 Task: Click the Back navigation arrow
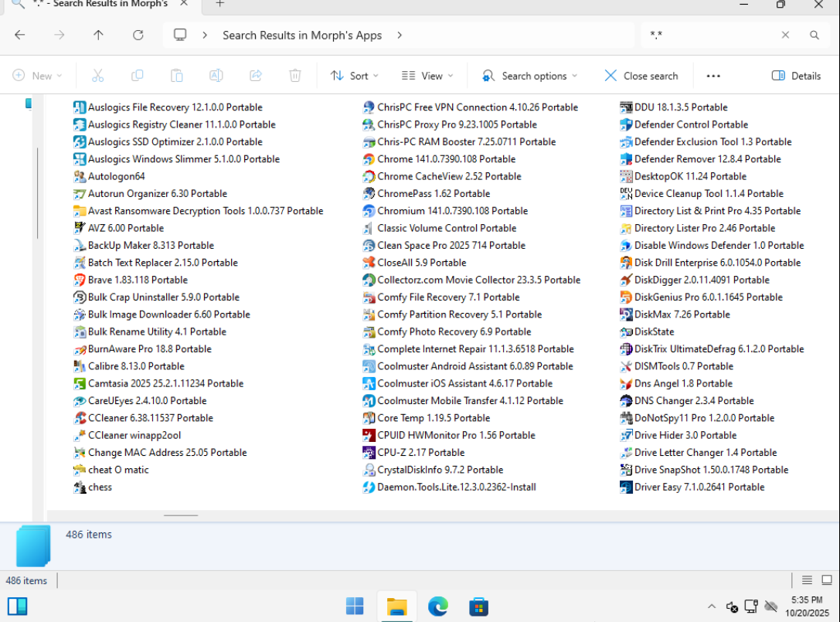pyautogui.click(x=20, y=35)
